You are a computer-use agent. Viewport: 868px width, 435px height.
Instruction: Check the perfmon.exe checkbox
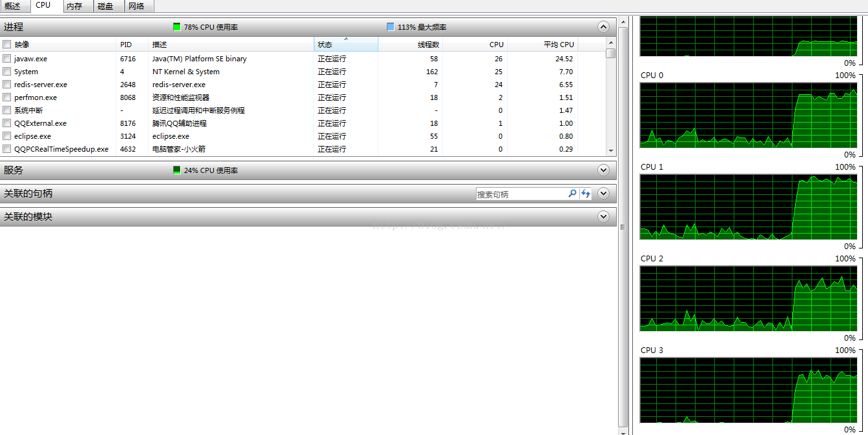7,97
